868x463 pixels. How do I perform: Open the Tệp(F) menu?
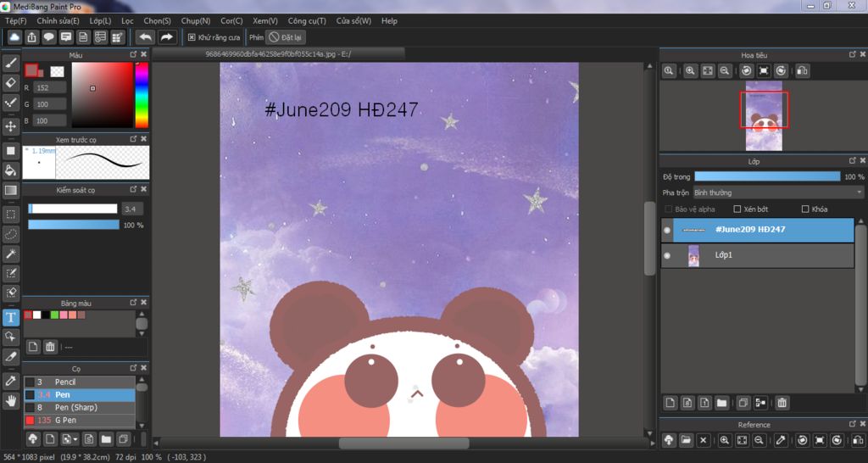point(15,21)
